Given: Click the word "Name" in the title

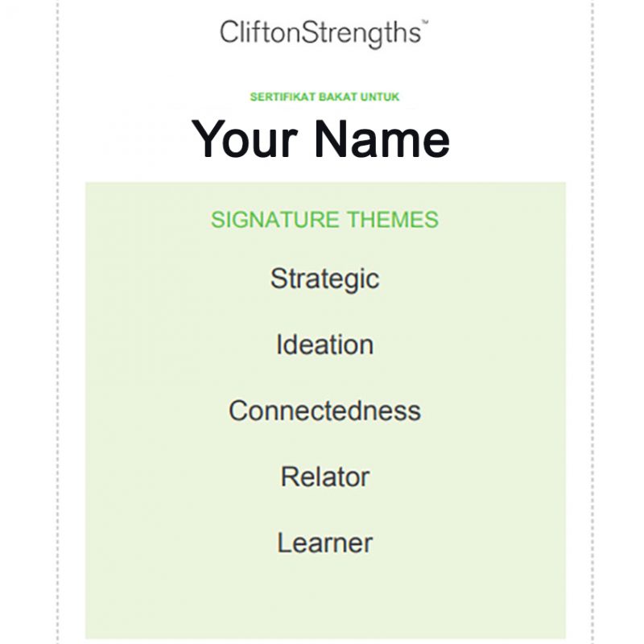Looking at the screenshot, I should (382, 138).
